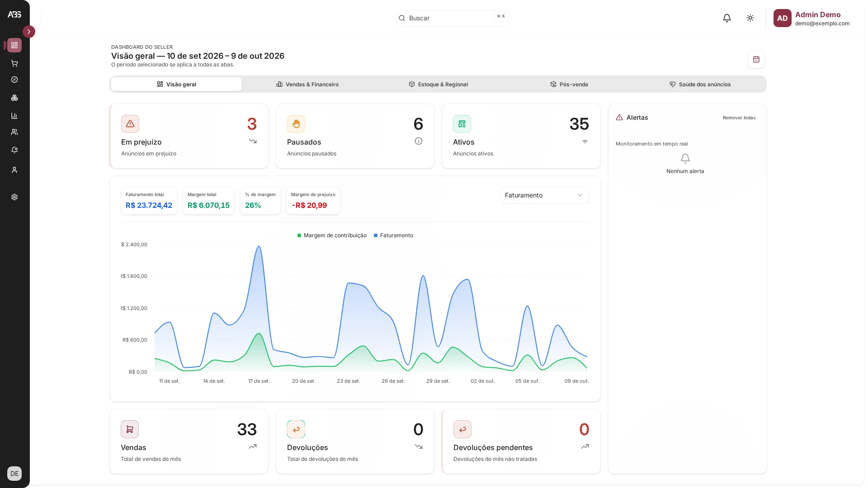Screen dimensions: 868x488
Task: Open the alert bell sidebar icon
Action: click(14, 150)
